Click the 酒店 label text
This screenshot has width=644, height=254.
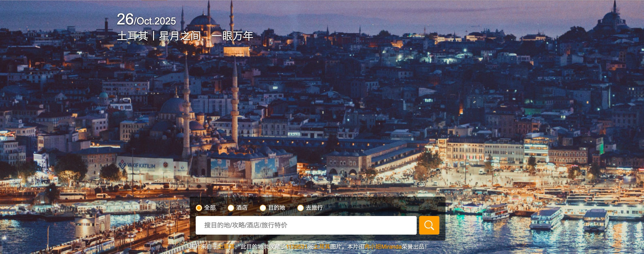point(242,208)
